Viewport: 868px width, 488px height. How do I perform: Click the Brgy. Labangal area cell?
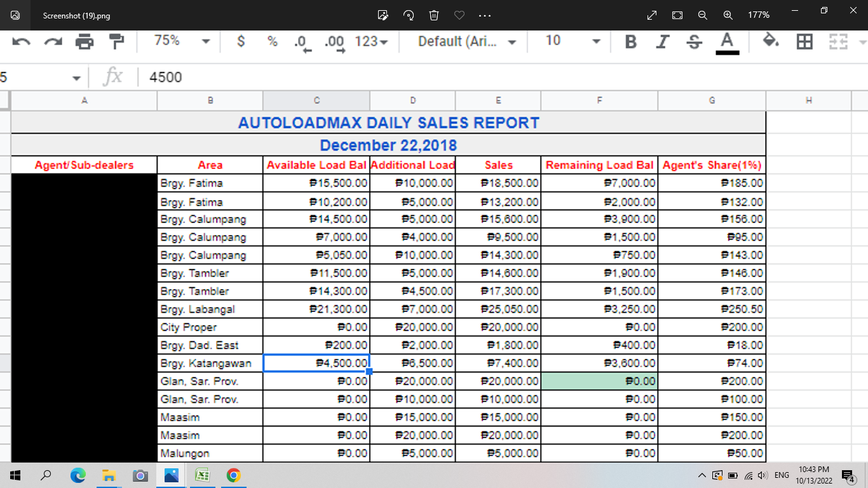[210, 309]
